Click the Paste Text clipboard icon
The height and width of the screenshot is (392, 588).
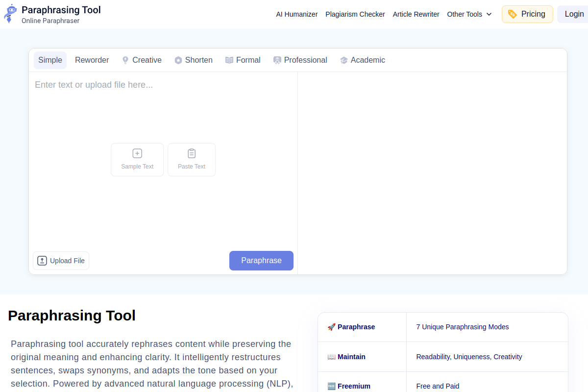[192, 153]
